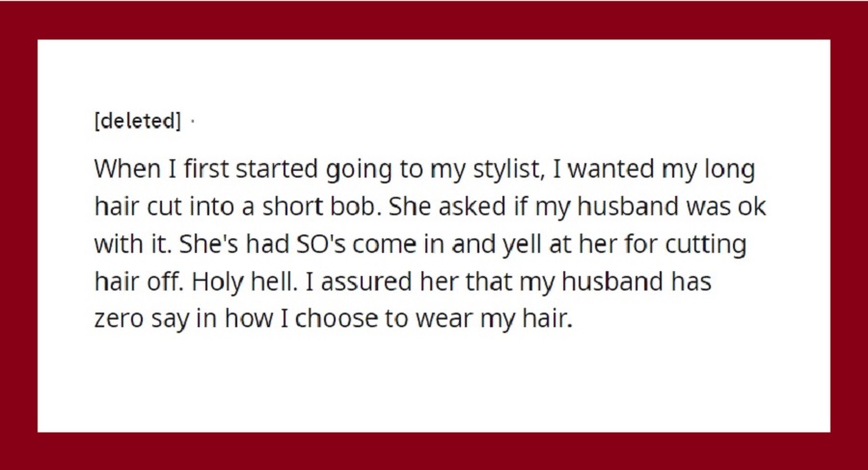
Task: Click the text "Holy hell."
Action: [245, 282]
